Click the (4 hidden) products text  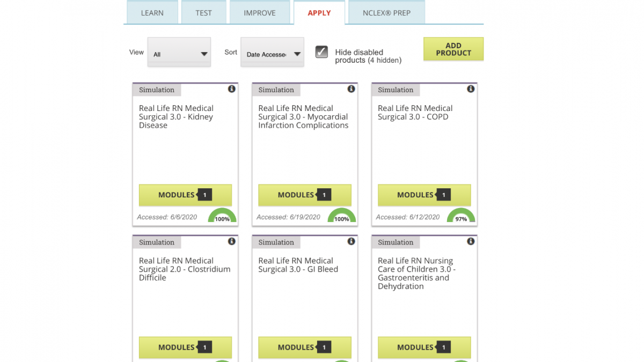[x=384, y=61]
